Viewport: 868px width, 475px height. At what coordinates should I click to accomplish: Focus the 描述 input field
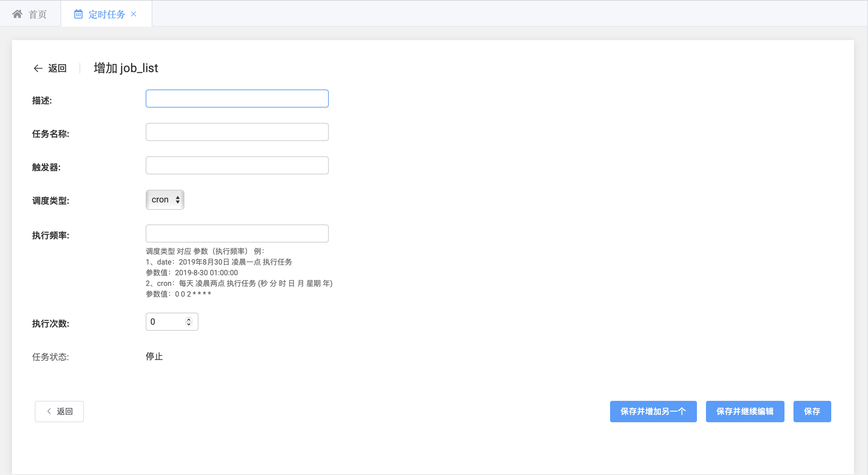tap(237, 99)
